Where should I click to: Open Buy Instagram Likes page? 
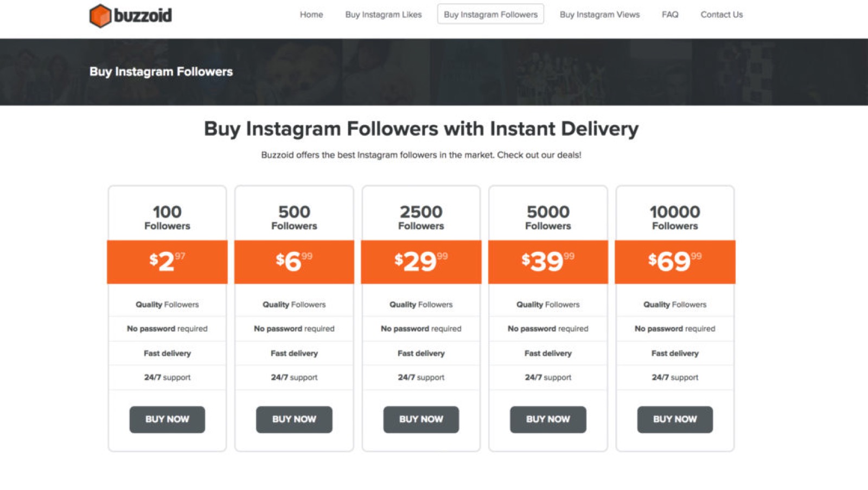point(383,15)
